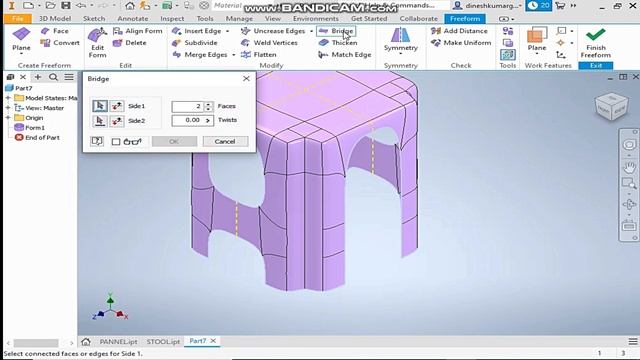Open the Inspect ribbon tab
Image resolution: width=640 pixels, height=360 pixels.
172,19
